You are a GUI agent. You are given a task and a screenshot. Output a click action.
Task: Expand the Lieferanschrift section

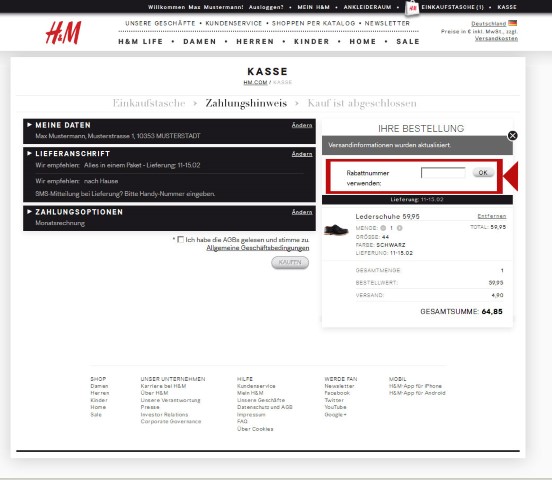click(30, 153)
